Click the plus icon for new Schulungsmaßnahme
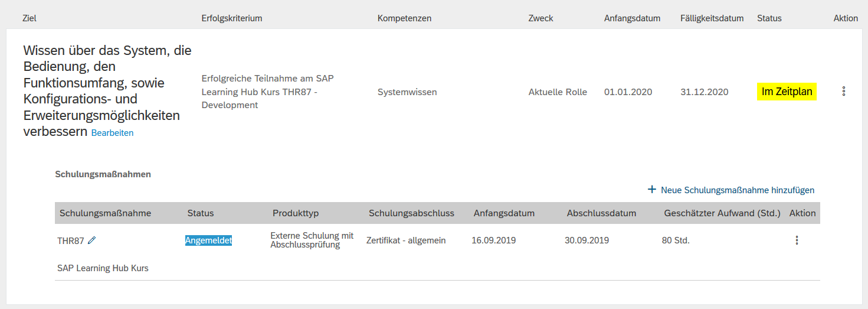The image size is (868, 309). click(651, 190)
